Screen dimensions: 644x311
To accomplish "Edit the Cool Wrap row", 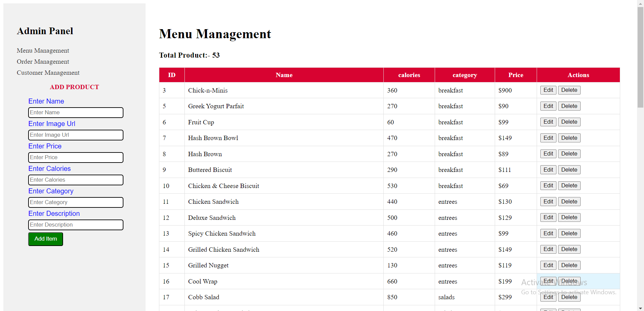I will coord(548,281).
